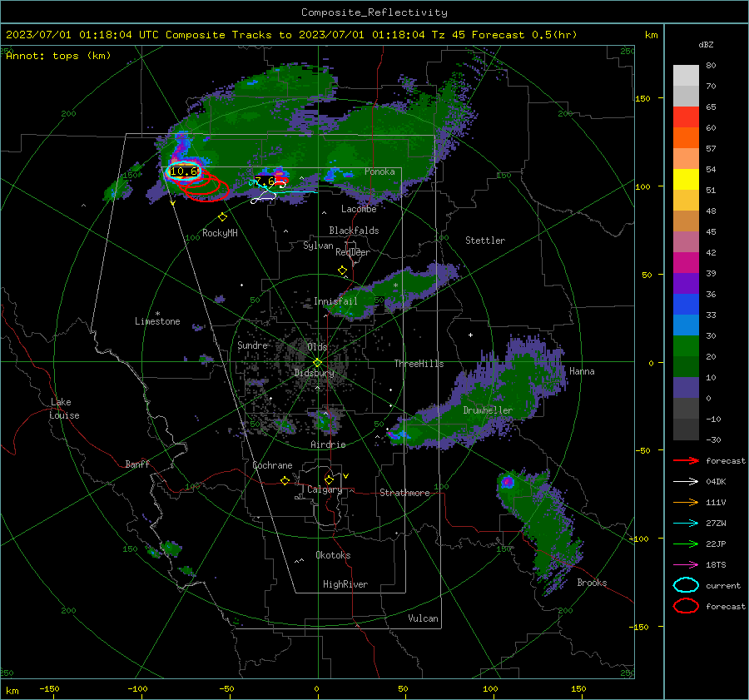Screen dimensions: 749x700
Task: Pick the red 60-65 dBZ swatch
Action: pos(686,117)
